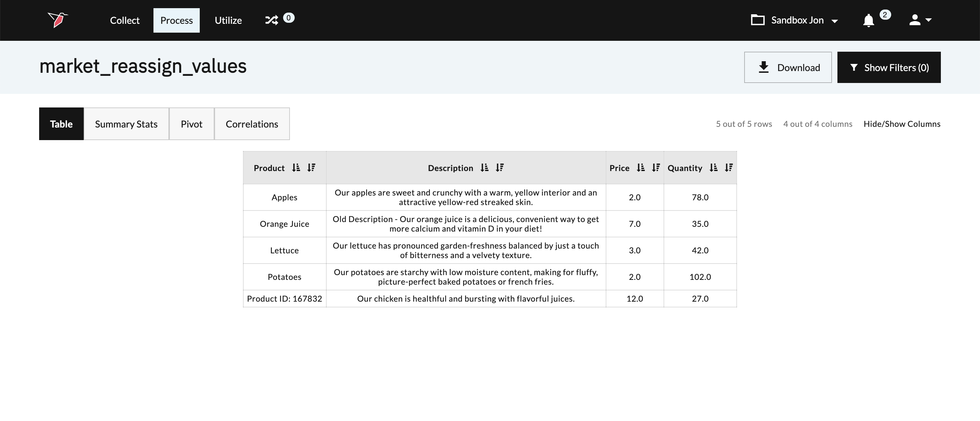Switch to the Summary Stats tab
The height and width of the screenshot is (421, 980).
click(x=126, y=124)
